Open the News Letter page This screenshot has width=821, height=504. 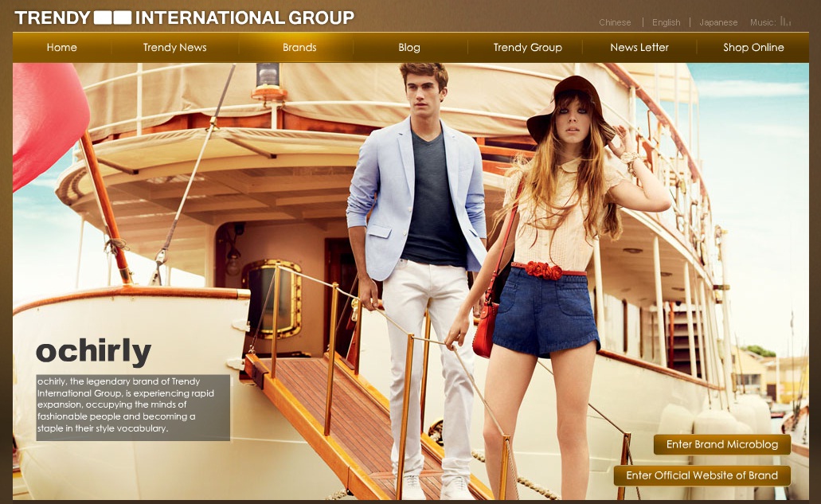tap(639, 47)
